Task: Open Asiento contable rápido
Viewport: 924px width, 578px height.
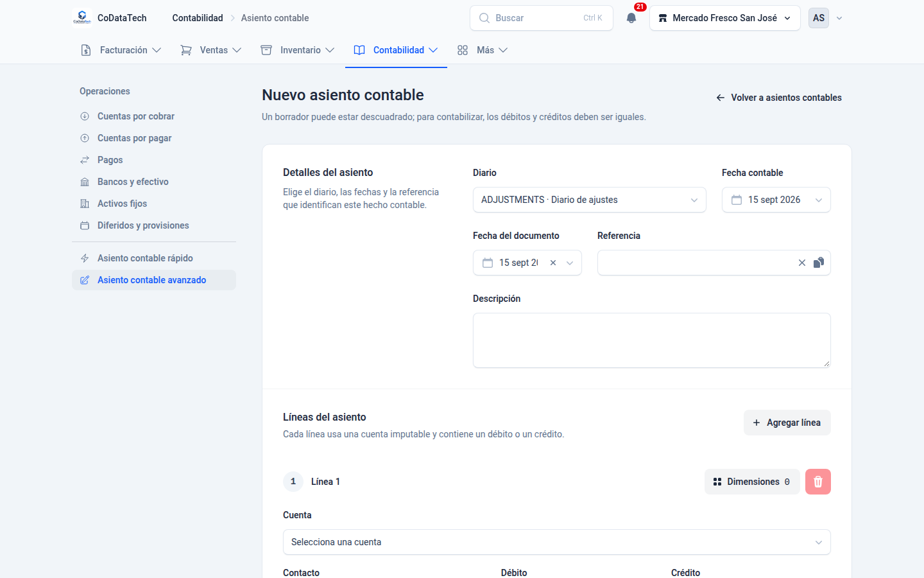Action: (154, 258)
